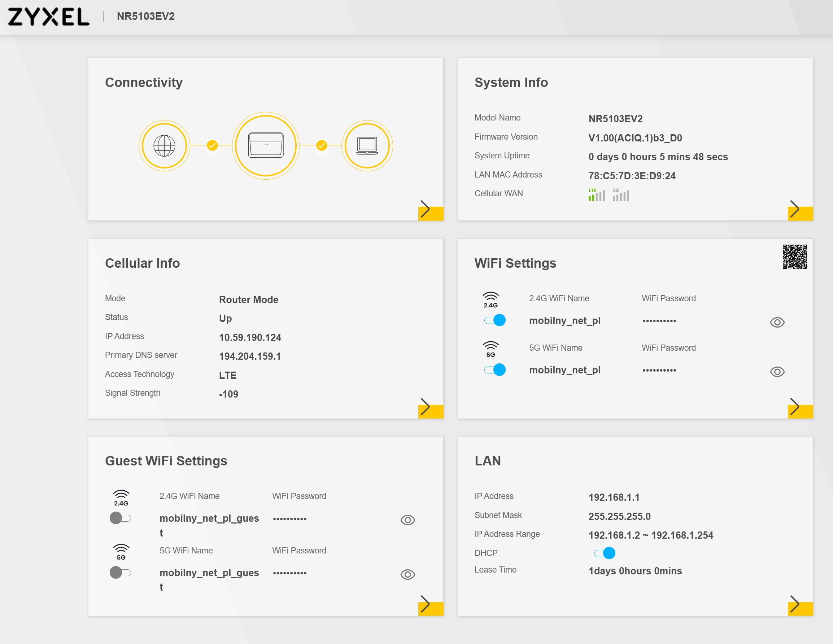The image size is (833, 644).
Task: Click the Zyxel logo in the header
Action: click(49, 17)
